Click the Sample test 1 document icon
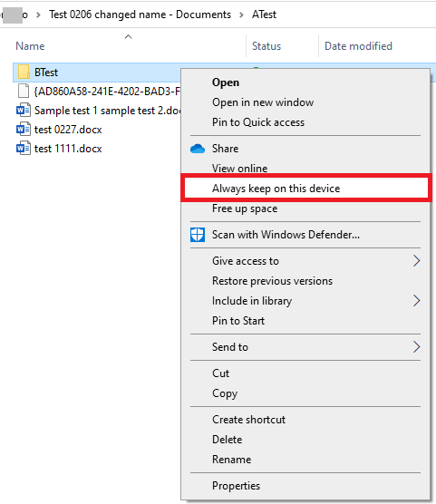This screenshot has width=436, height=504. pos(24,111)
